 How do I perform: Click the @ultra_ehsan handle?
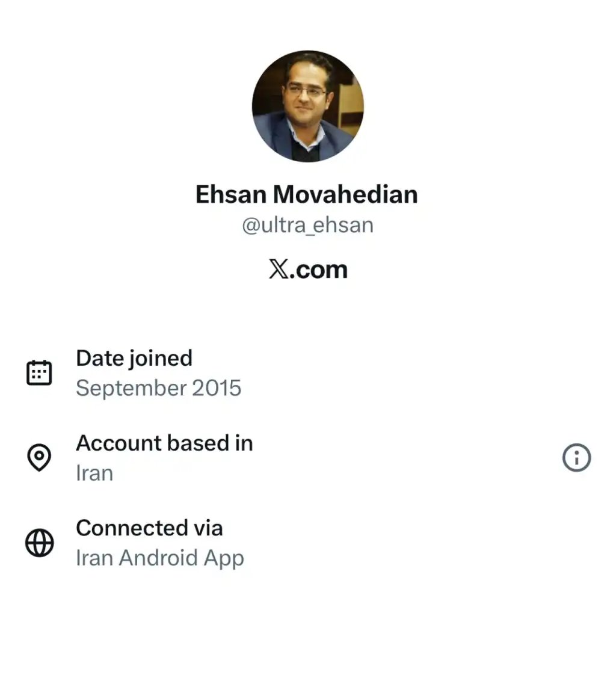coord(308,224)
